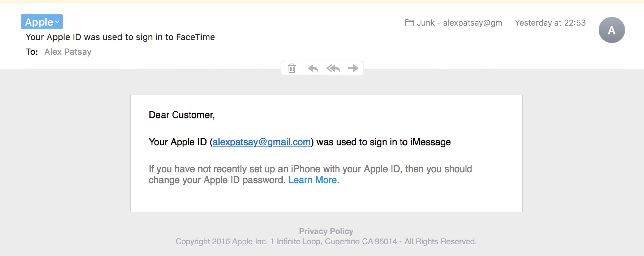The width and height of the screenshot is (644, 256).
Task: Select the Apple sender name token
Action: click(x=42, y=22)
